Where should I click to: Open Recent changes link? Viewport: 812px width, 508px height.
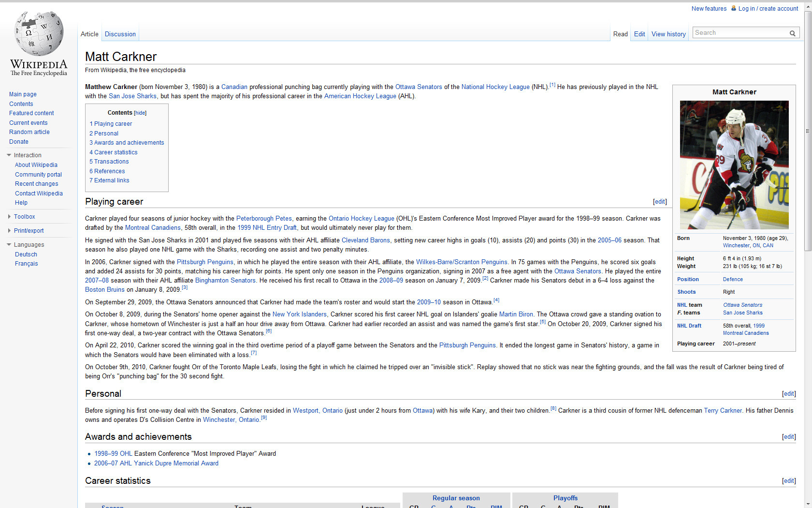[x=36, y=184]
